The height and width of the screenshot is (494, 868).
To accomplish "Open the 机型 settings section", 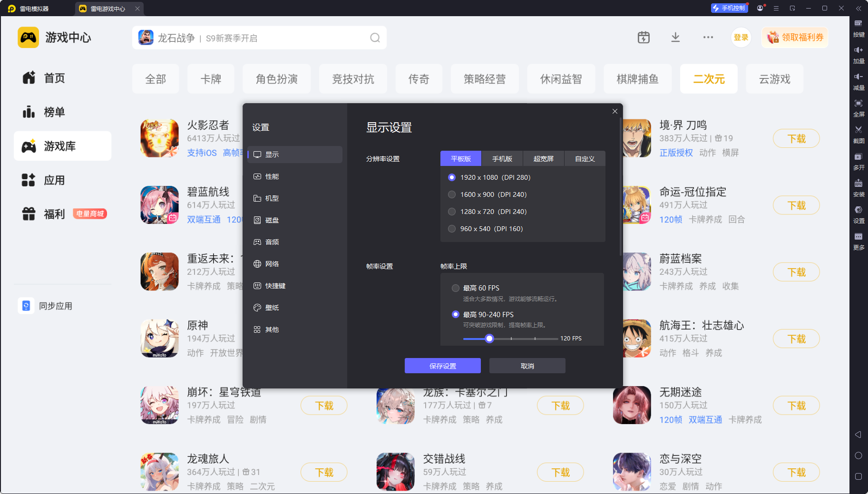I will click(x=295, y=198).
